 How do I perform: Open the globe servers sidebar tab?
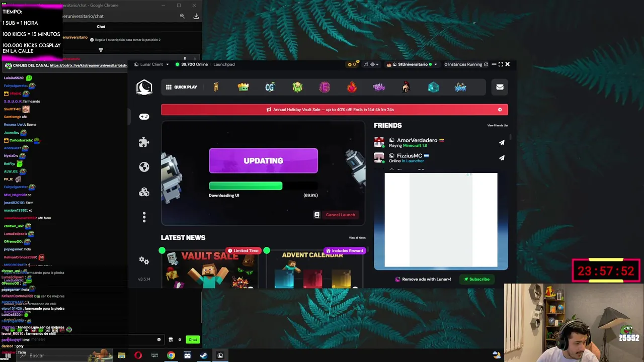(144, 167)
